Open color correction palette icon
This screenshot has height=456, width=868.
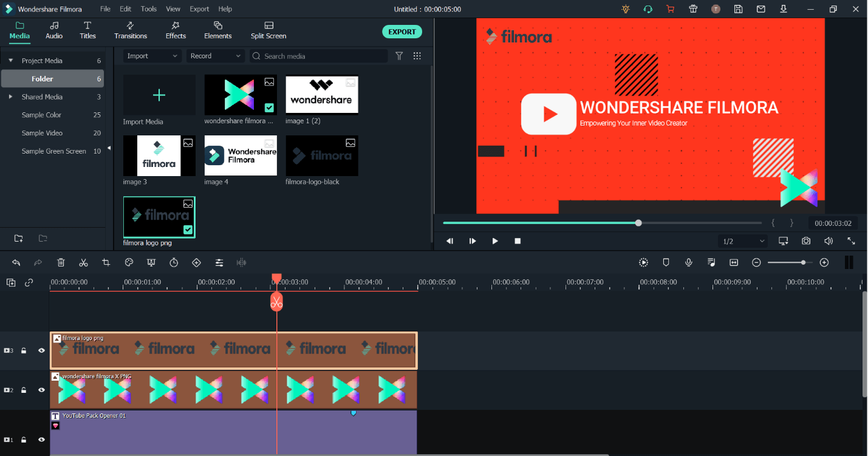coord(129,262)
